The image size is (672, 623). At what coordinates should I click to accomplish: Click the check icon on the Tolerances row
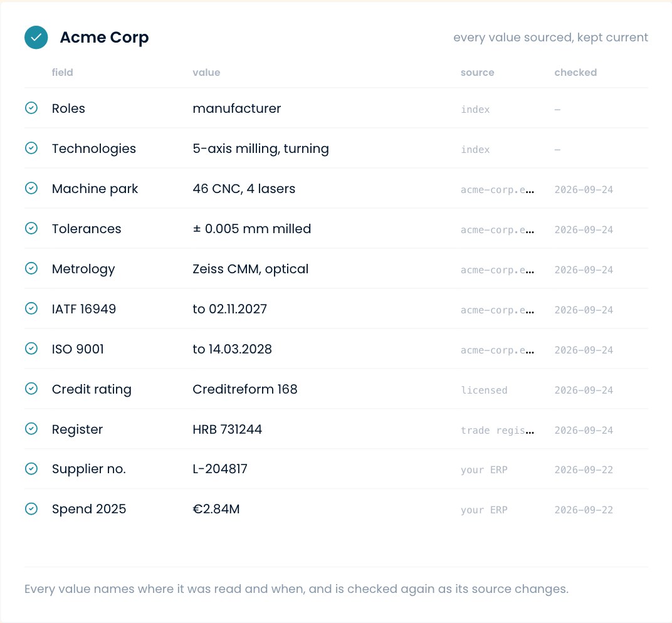(31, 228)
